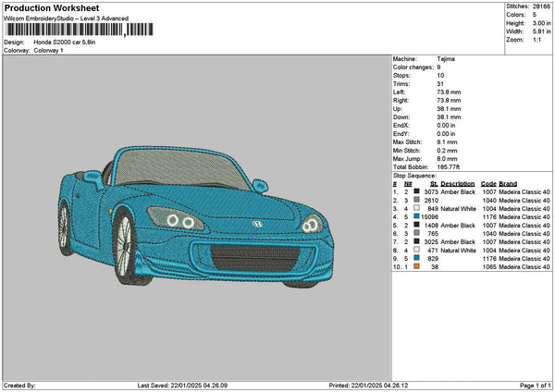The height and width of the screenshot is (392, 555).
Task: Click the Production Worksheet title
Action: click(52, 8)
